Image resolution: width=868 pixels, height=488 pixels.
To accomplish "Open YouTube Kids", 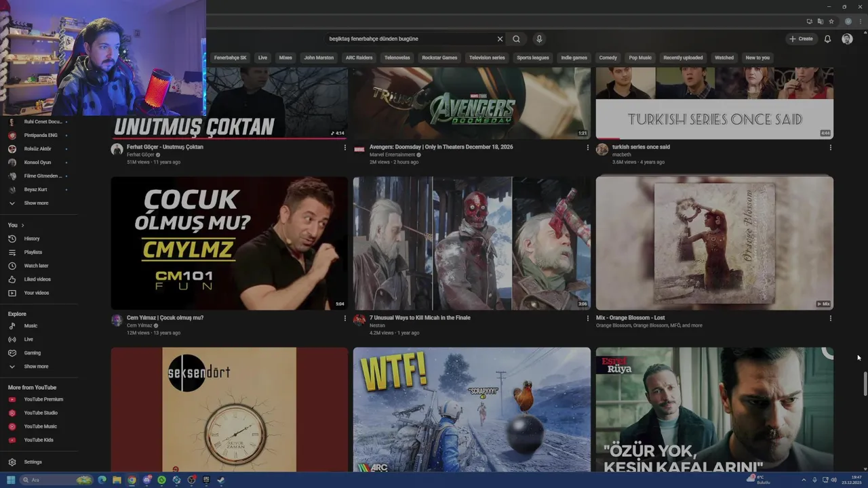I will pos(39,440).
